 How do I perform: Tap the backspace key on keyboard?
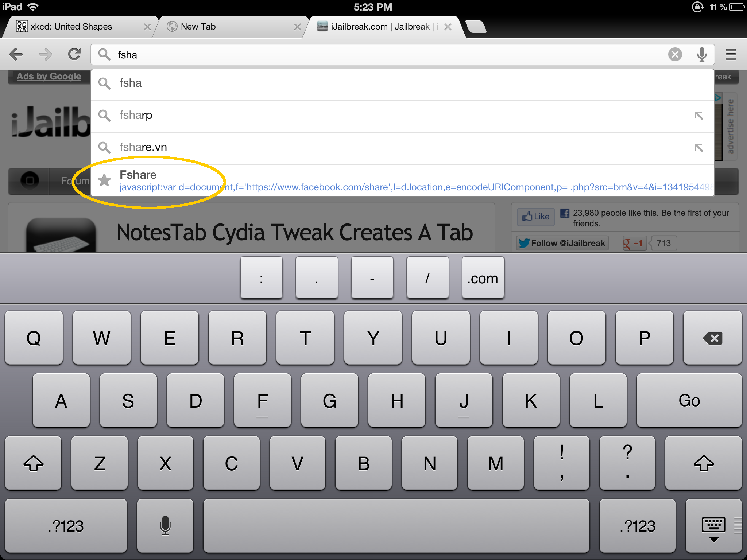tap(712, 338)
